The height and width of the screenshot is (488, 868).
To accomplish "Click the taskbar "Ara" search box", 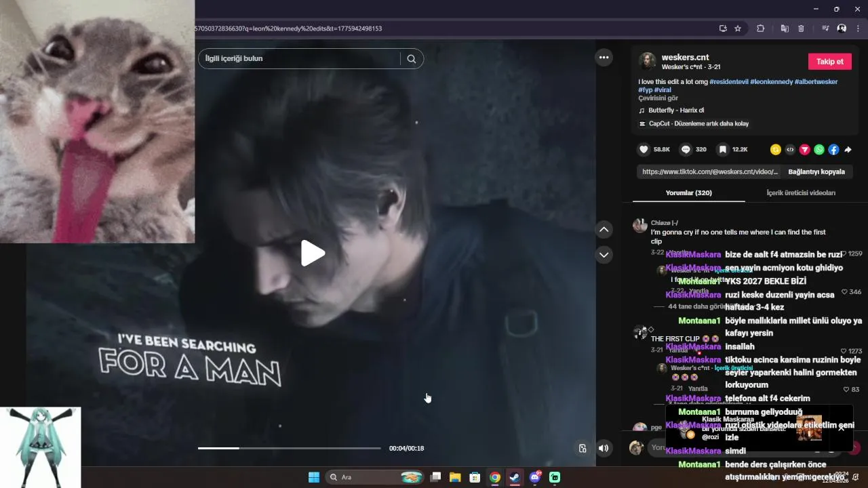I will [x=374, y=477].
